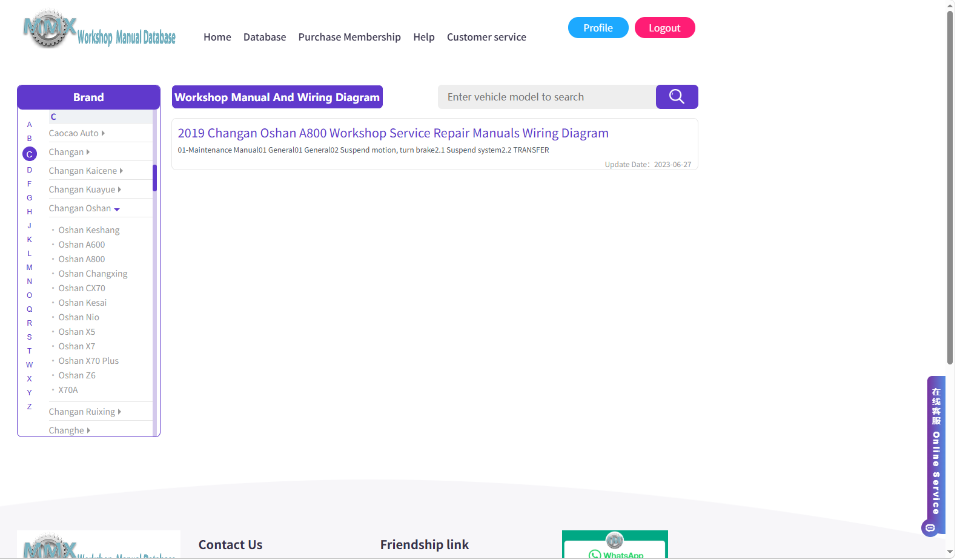Select the Oshan X70 Plus model
This screenshot has height=560, width=957.
click(88, 361)
